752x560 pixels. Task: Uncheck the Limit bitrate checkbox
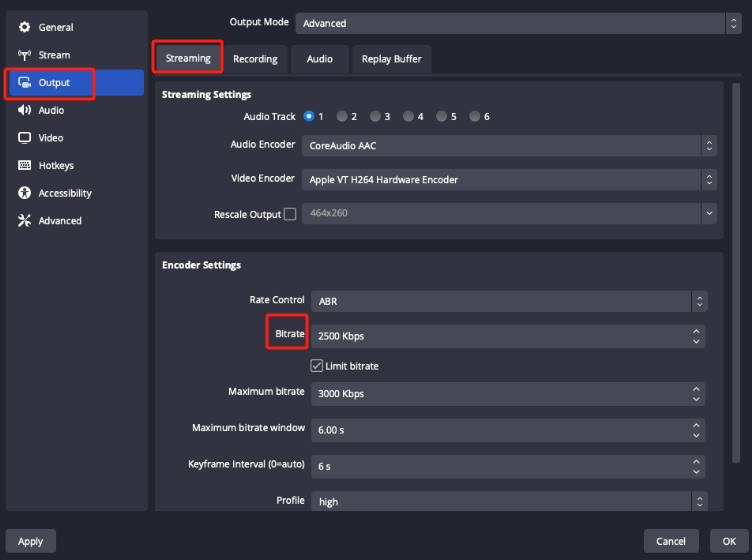317,366
